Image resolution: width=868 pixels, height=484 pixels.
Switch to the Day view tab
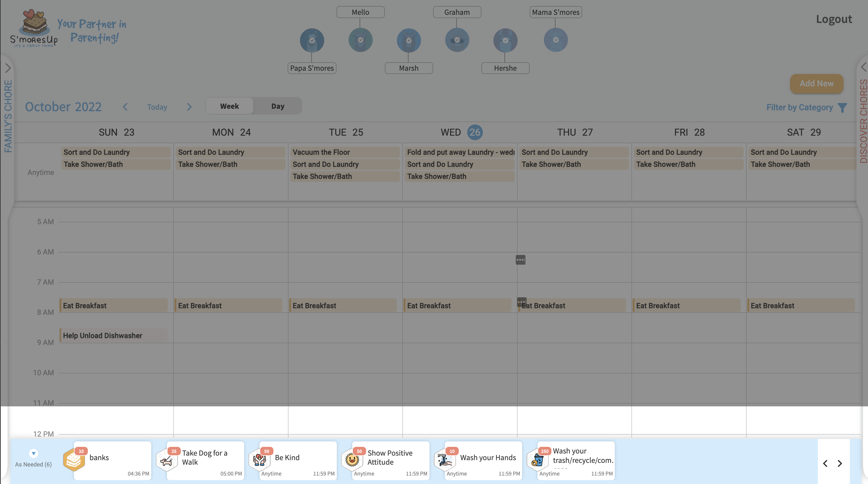(278, 106)
